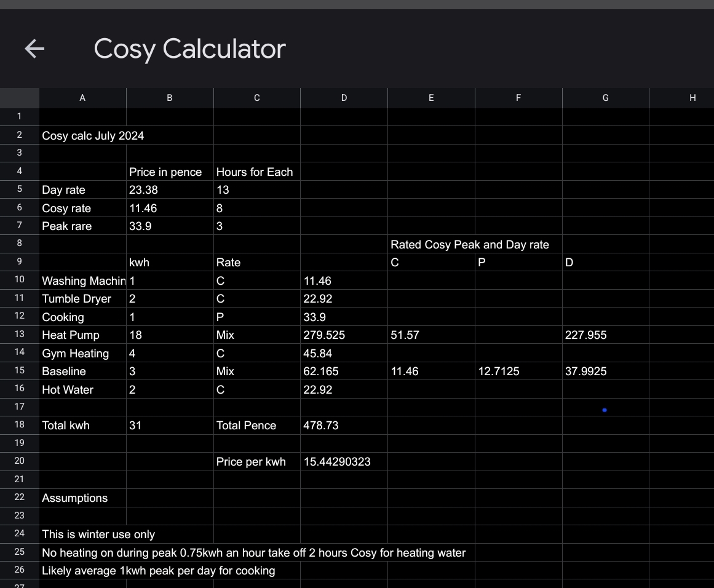Select the row 2 header

click(20, 135)
